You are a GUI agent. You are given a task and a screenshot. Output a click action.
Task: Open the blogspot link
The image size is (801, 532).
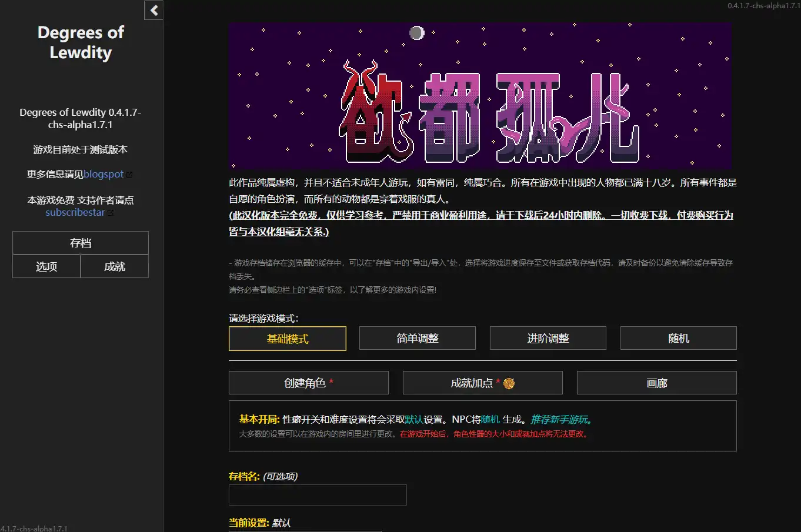click(x=104, y=174)
